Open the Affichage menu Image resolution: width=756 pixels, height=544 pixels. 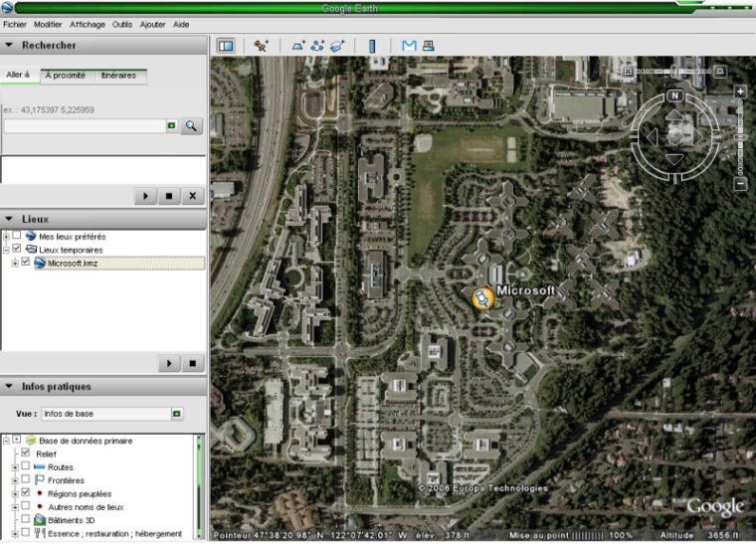click(88, 24)
